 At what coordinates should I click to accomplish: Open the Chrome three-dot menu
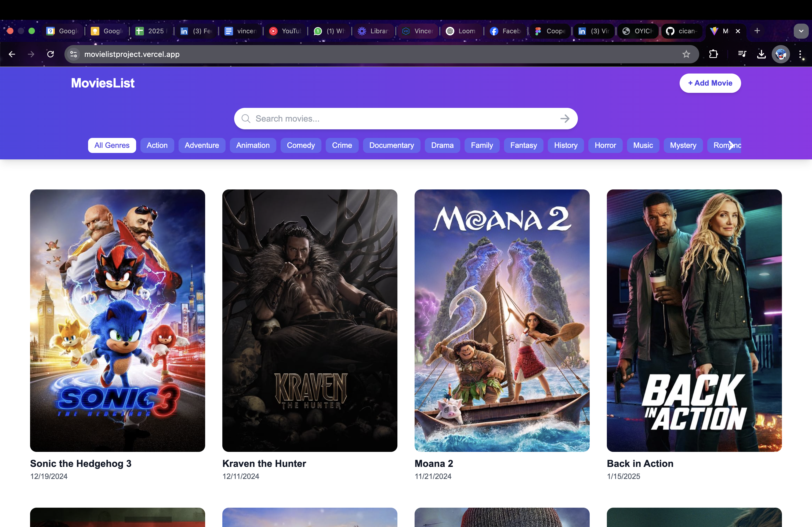800,54
